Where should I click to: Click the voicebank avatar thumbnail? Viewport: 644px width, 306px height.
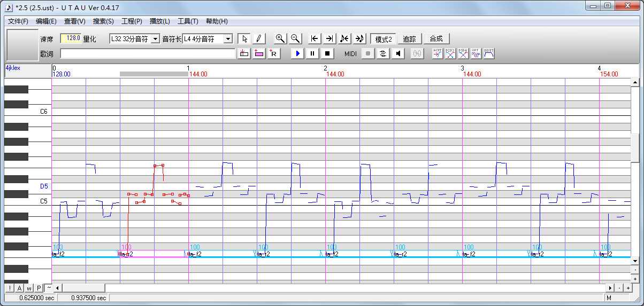click(x=22, y=45)
